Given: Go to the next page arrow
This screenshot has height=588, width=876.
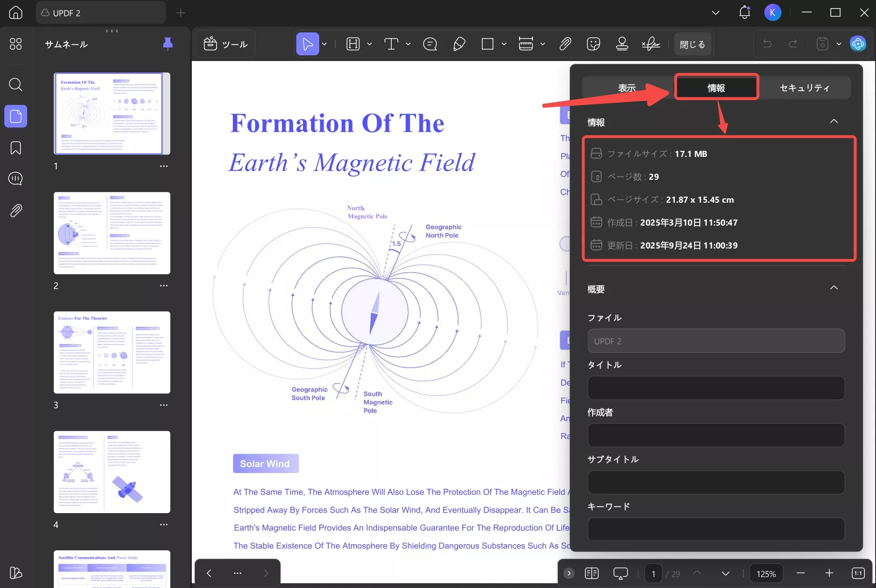Looking at the screenshot, I should [725, 574].
